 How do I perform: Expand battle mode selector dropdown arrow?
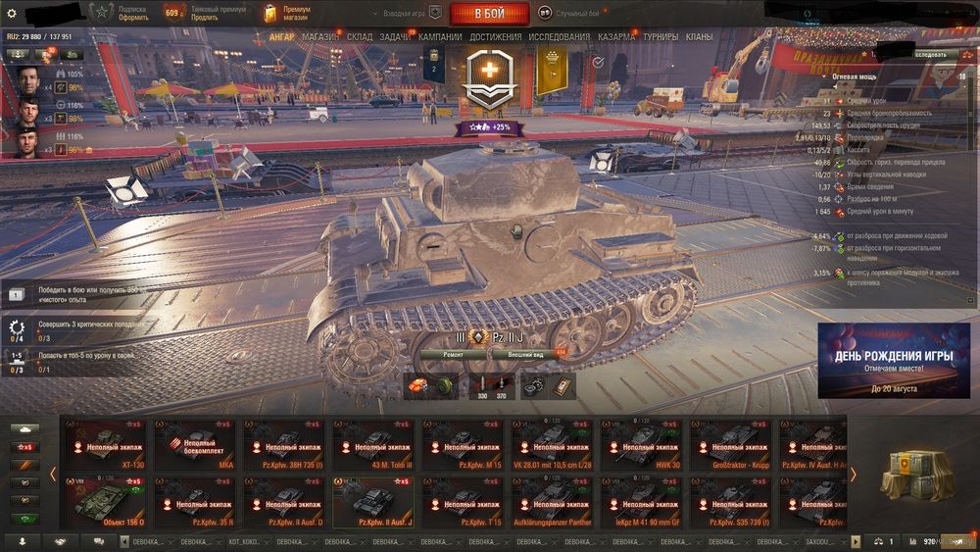click(375, 13)
